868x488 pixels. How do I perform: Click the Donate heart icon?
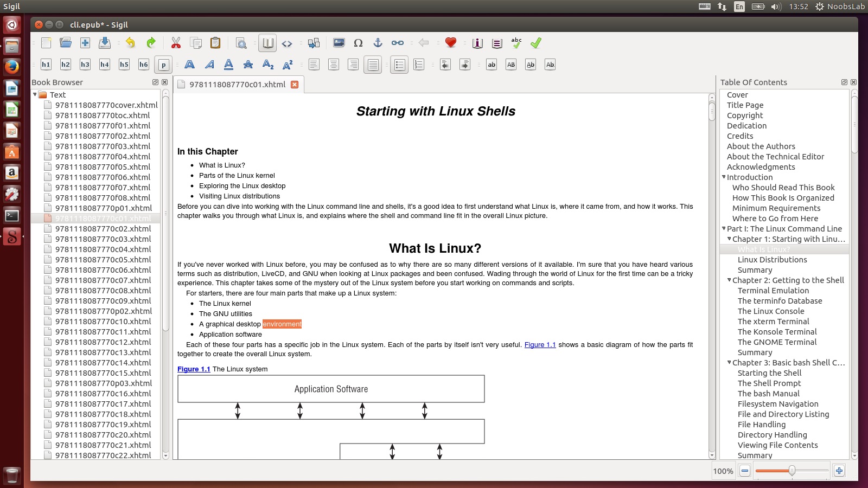[x=450, y=43]
